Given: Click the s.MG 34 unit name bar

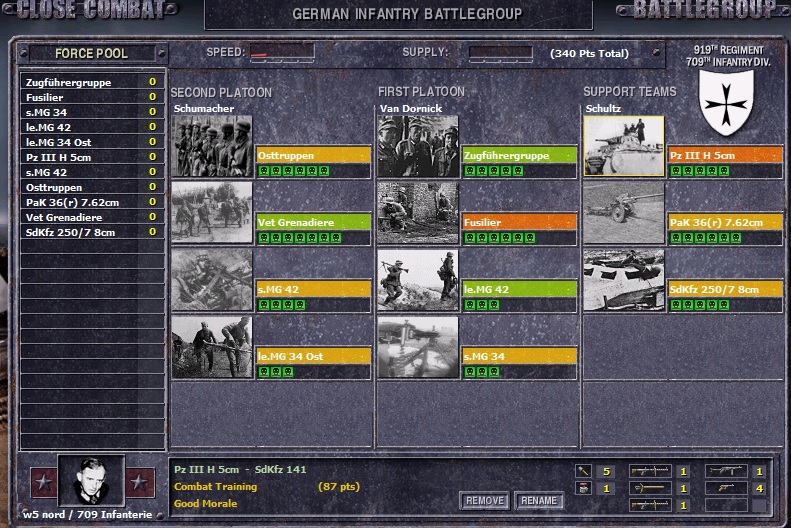Looking at the screenshot, I should tap(520, 357).
